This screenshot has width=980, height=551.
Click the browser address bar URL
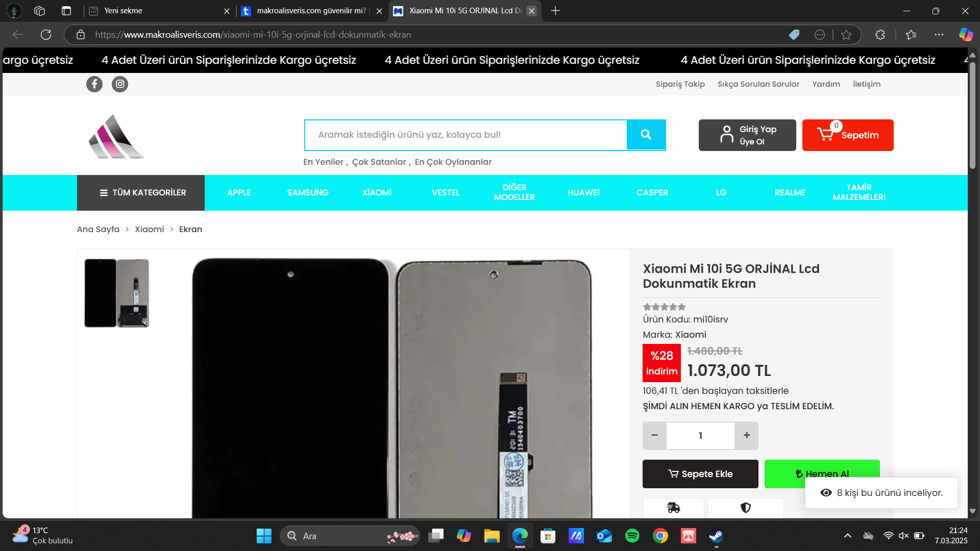pyautogui.click(x=253, y=35)
